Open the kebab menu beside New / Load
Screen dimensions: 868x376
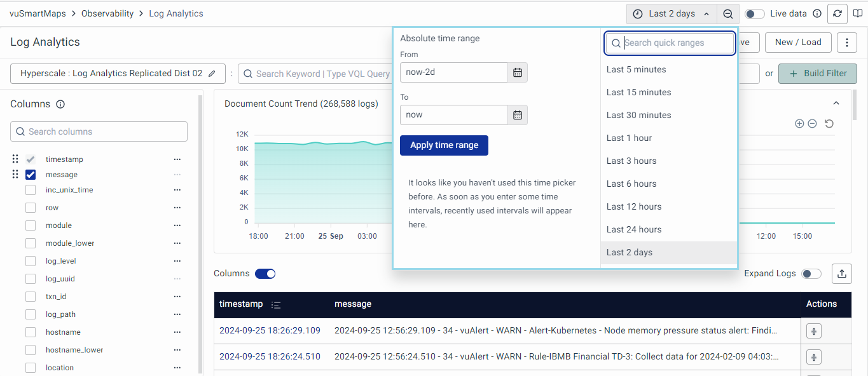point(847,43)
